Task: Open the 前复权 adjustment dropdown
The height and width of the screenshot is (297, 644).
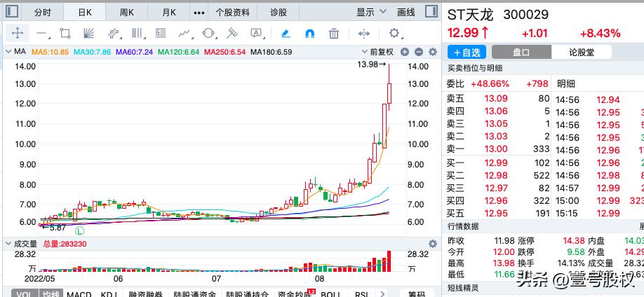Action: tap(377, 52)
